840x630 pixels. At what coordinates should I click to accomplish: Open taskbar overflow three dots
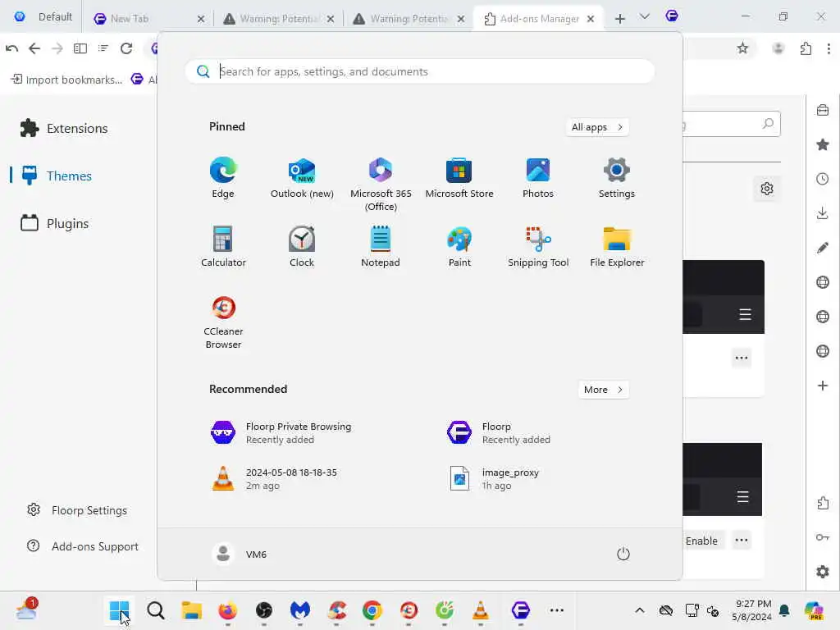[557, 610]
